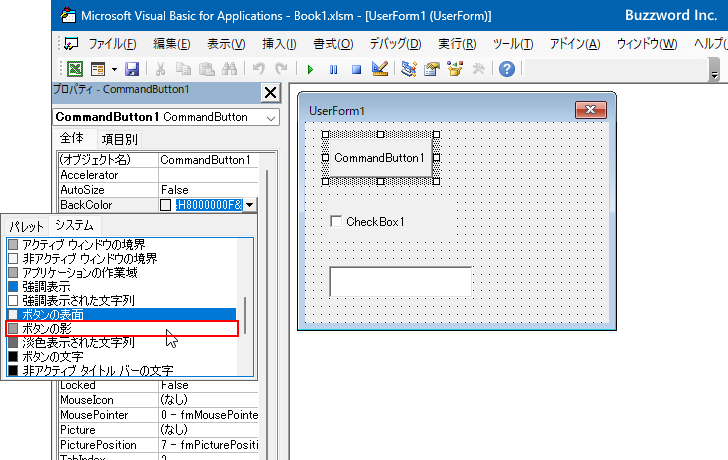Click the Undo arrow icon

259,69
